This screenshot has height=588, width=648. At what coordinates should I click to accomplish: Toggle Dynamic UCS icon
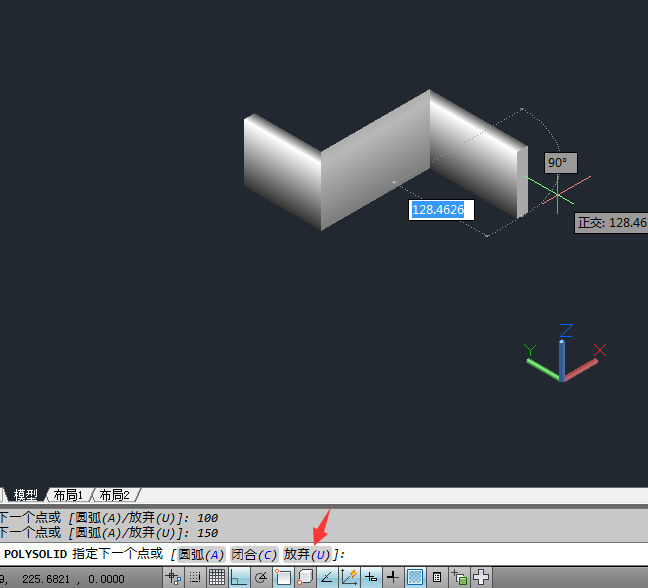[349, 577]
